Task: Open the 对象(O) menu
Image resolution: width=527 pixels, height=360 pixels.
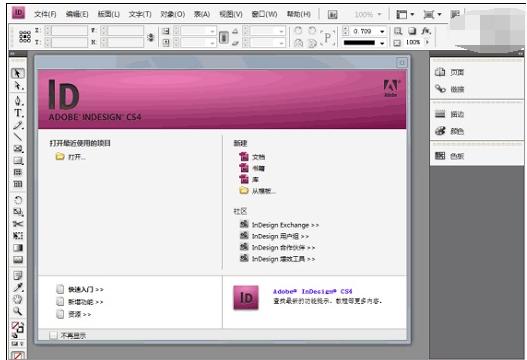Action: 173,14
